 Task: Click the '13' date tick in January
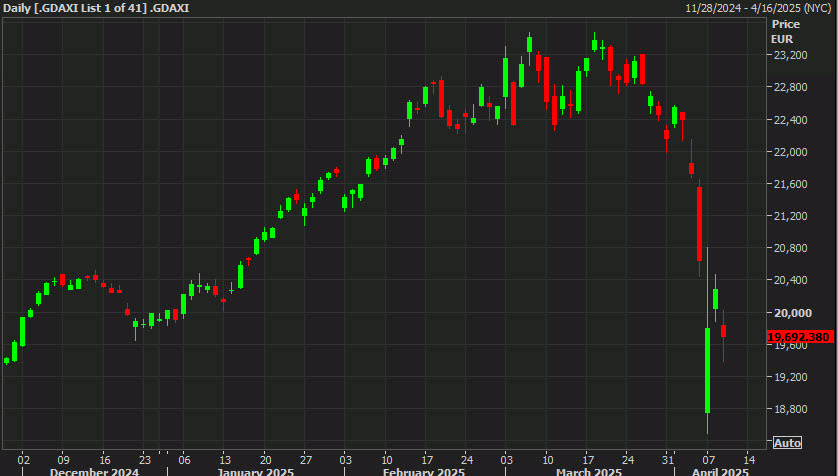[225, 459]
